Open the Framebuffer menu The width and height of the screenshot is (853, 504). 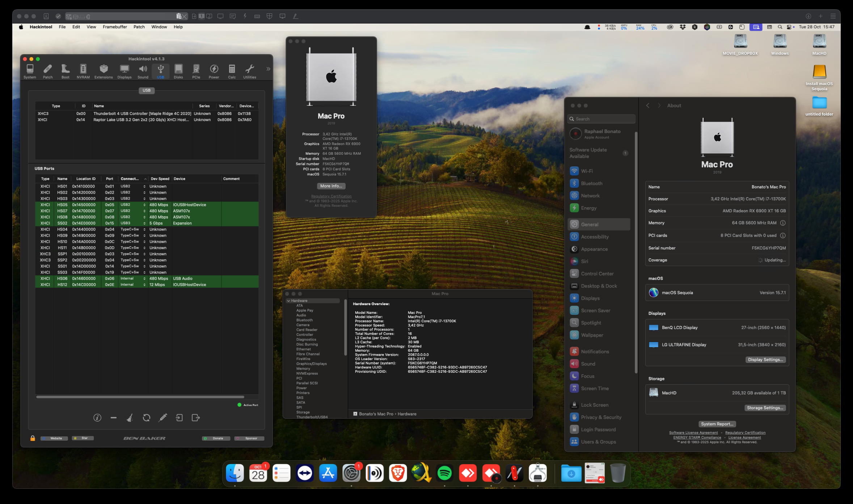coord(115,27)
